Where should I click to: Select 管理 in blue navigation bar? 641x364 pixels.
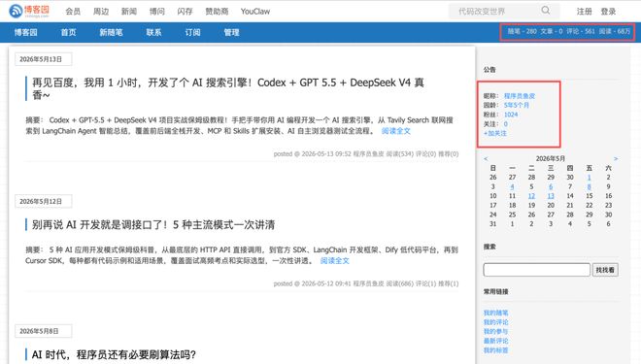[231, 32]
